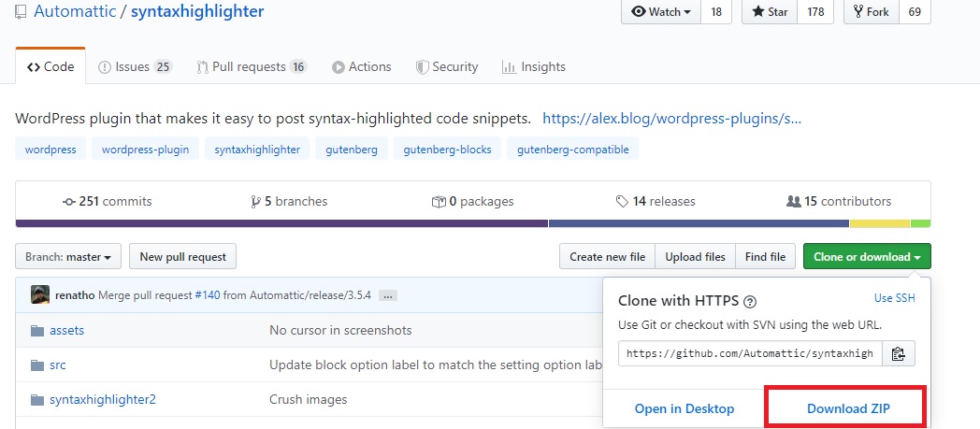Open the syntaxhighlighter2 folder
Viewport: 980px width, 429px height.
[x=103, y=399]
